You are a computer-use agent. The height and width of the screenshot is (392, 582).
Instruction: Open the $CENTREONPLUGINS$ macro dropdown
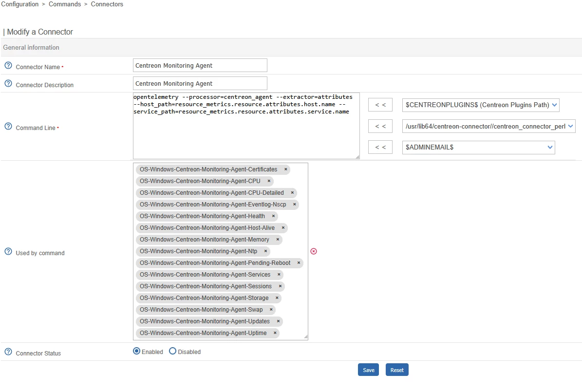481,105
